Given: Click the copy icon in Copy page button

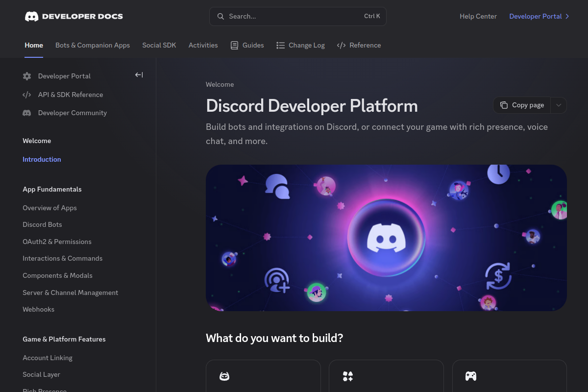Looking at the screenshot, I should 504,105.
